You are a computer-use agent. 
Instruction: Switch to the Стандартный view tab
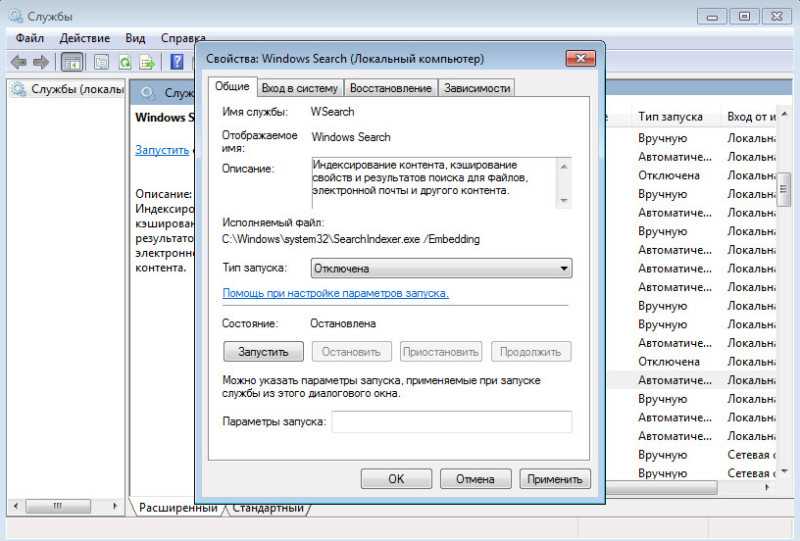pos(268,508)
